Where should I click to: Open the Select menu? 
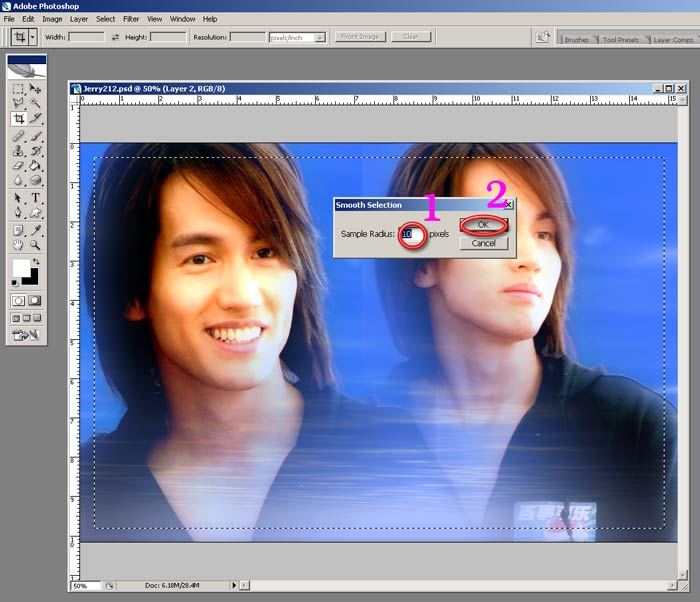[x=105, y=19]
